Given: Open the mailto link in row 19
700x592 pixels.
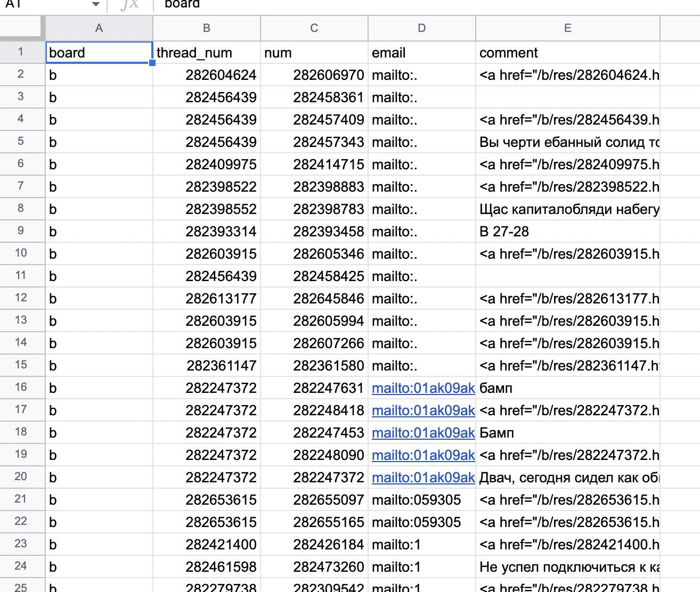Looking at the screenshot, I should click(423, 455).
